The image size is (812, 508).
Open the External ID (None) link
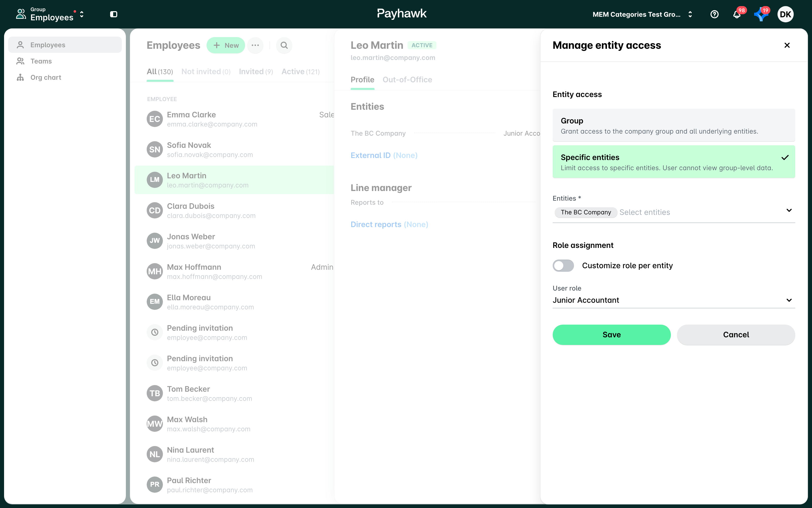pyautogui.click(x=384, y=155)
